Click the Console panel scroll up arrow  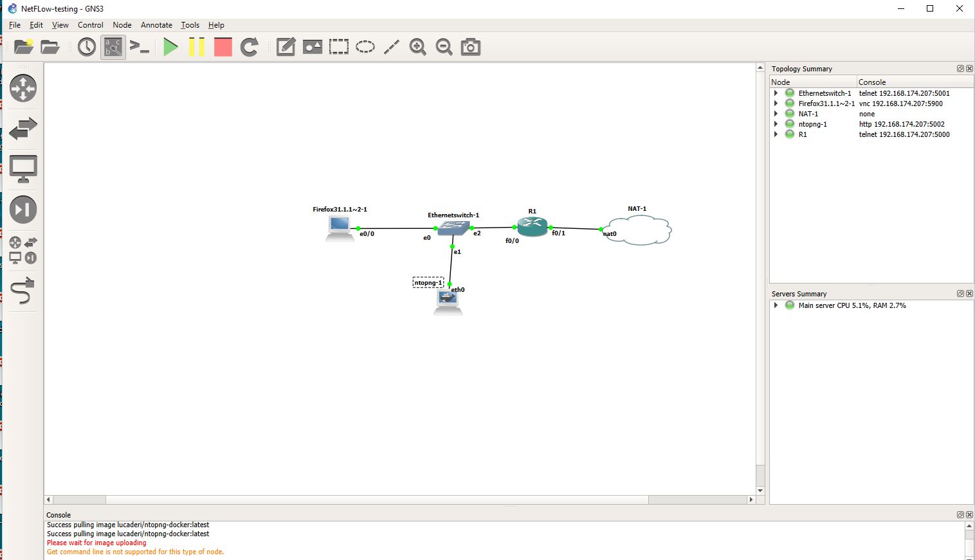point(969,526)
